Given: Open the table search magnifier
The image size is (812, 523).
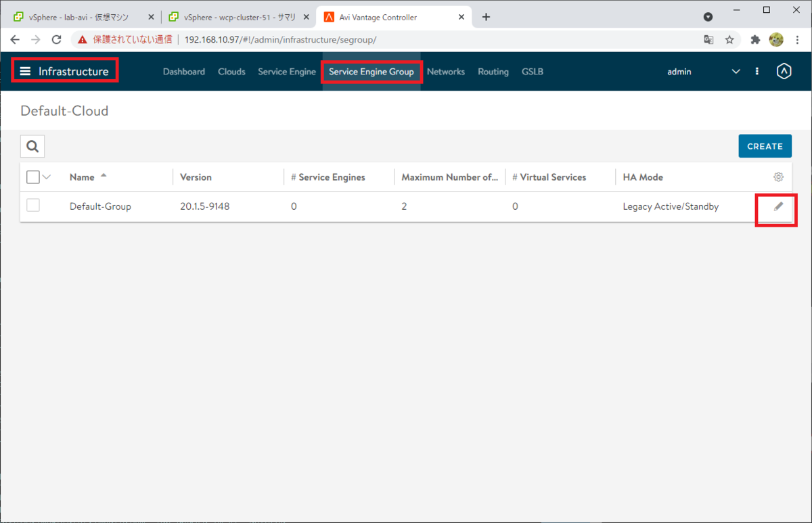Looking at the screenshot, I should (32, 145).
